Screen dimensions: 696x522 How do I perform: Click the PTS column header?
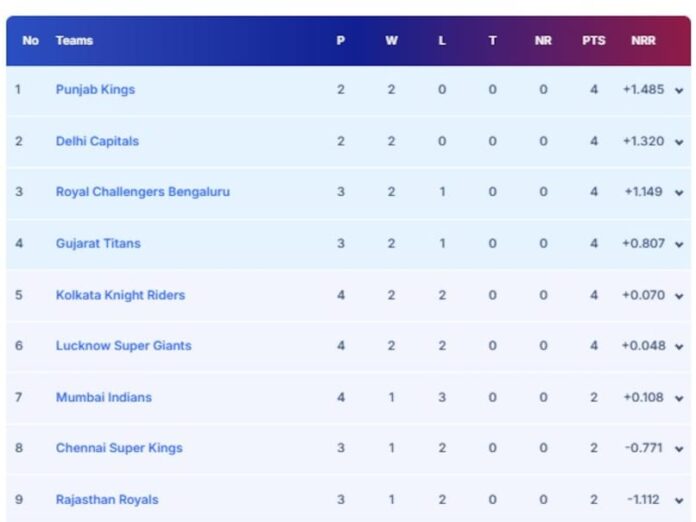594,40
